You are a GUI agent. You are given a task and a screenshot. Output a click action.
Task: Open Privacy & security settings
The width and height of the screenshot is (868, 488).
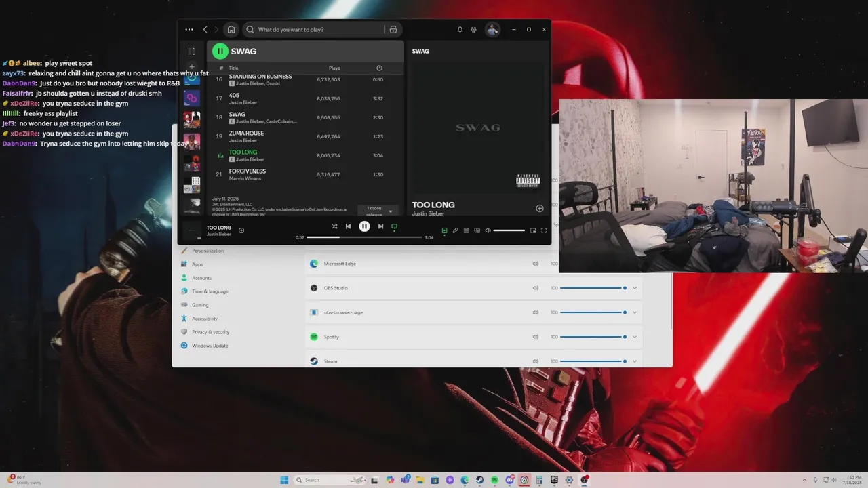[x=210, y=332]
